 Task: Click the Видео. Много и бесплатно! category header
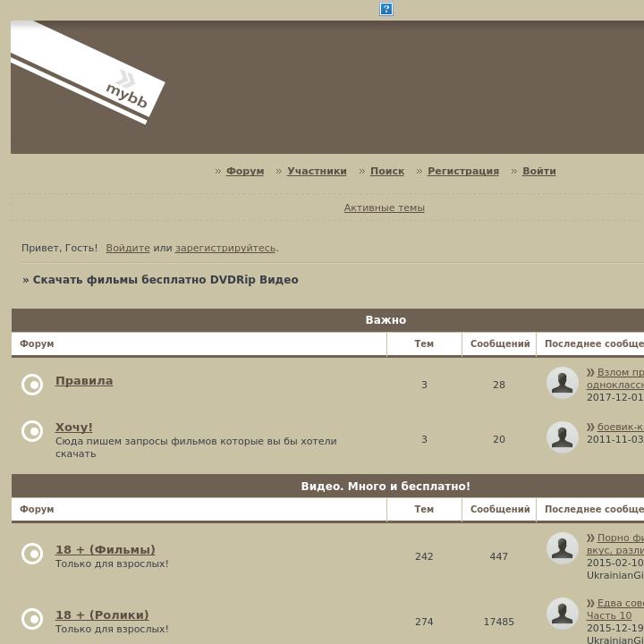point(386,487)
